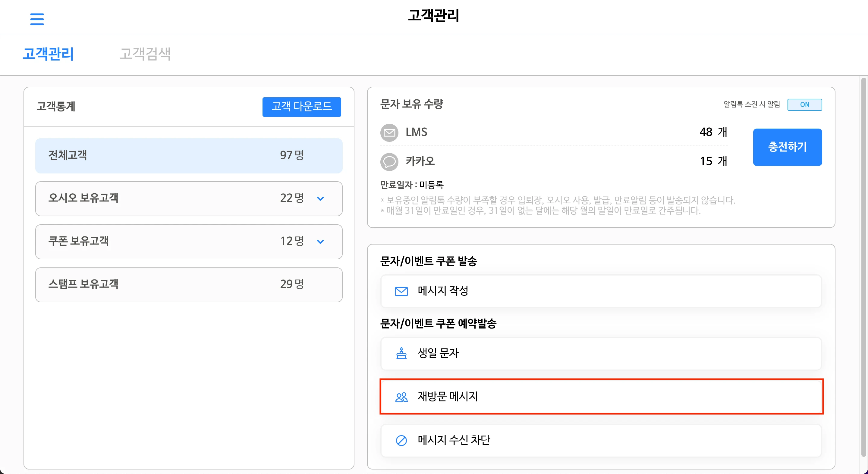Click the 메시지 작성 envelope icon

(401, 291)
